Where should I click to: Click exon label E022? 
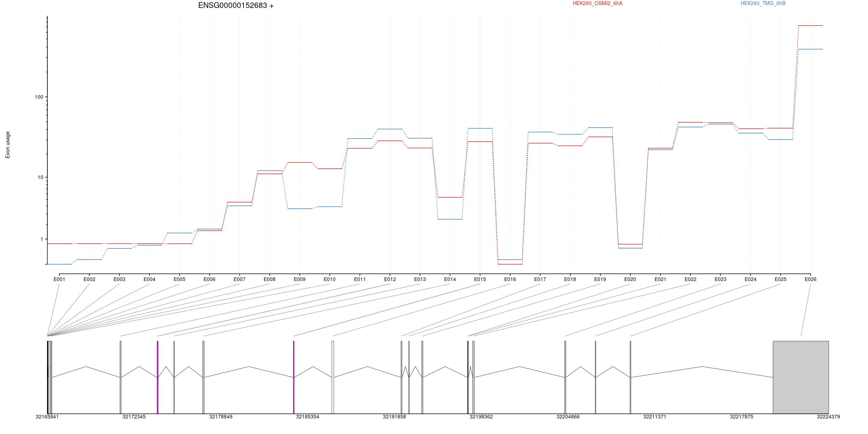tap(690, 279)
